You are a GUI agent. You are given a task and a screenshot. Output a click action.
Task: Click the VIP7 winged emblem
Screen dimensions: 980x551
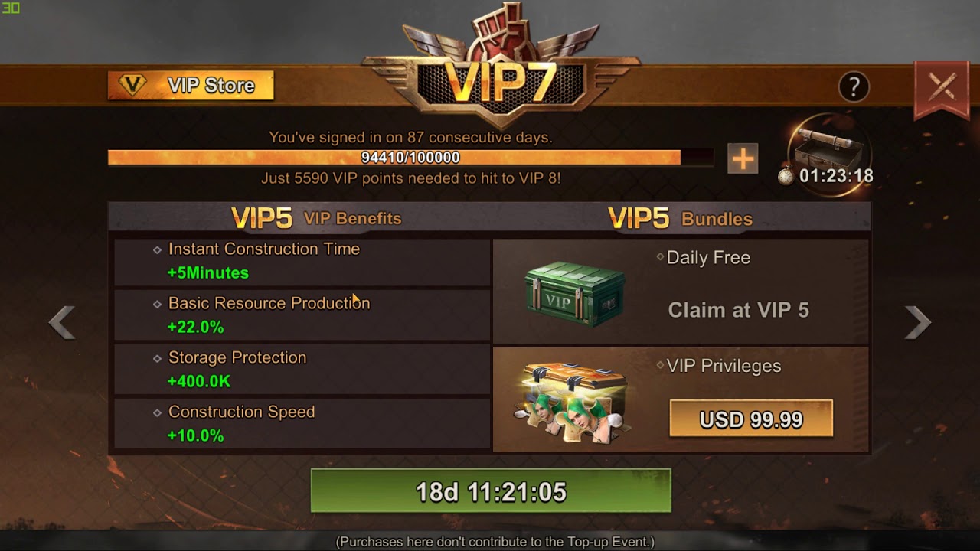pos(501,69)
